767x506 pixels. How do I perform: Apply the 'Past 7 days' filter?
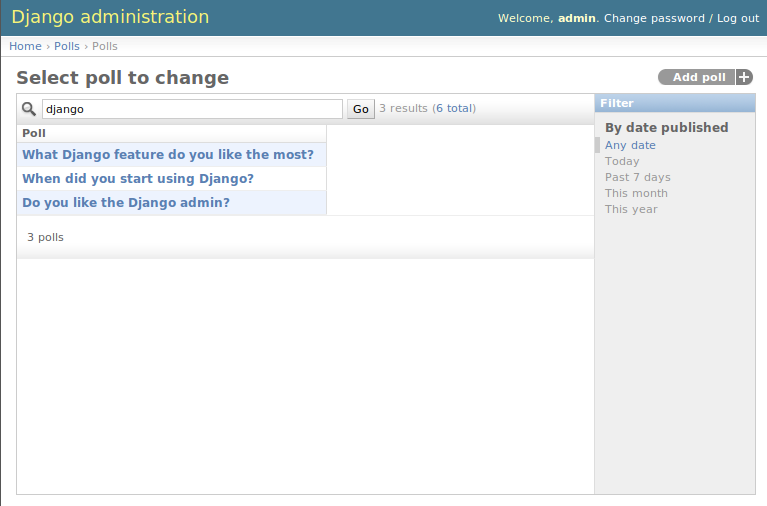637,177
